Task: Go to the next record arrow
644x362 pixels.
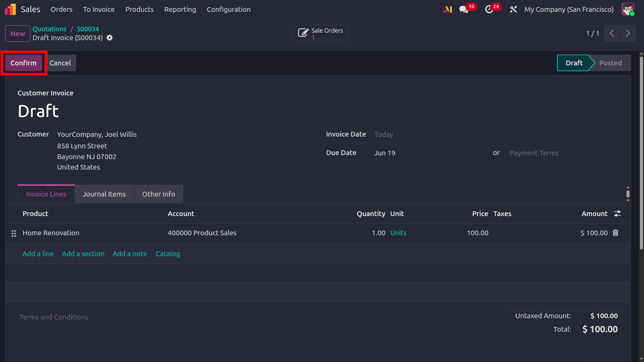Action: click(x=628, y=33)
